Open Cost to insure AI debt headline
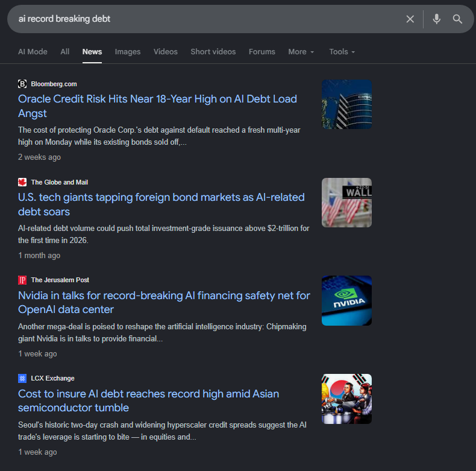Image resolution: width=476 pixels, height=471 pixels. point(148,400)
